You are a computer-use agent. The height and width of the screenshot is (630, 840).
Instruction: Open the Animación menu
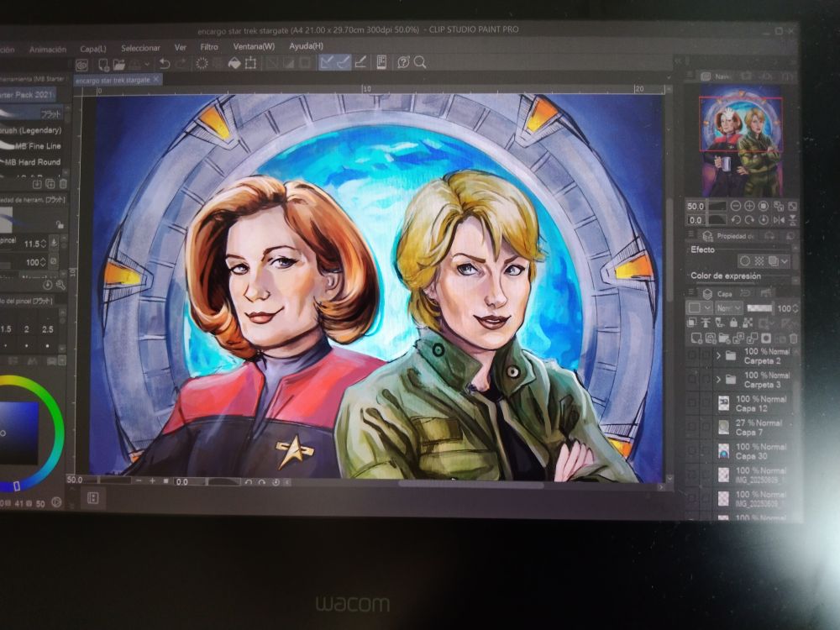click(x=48, y=50)
